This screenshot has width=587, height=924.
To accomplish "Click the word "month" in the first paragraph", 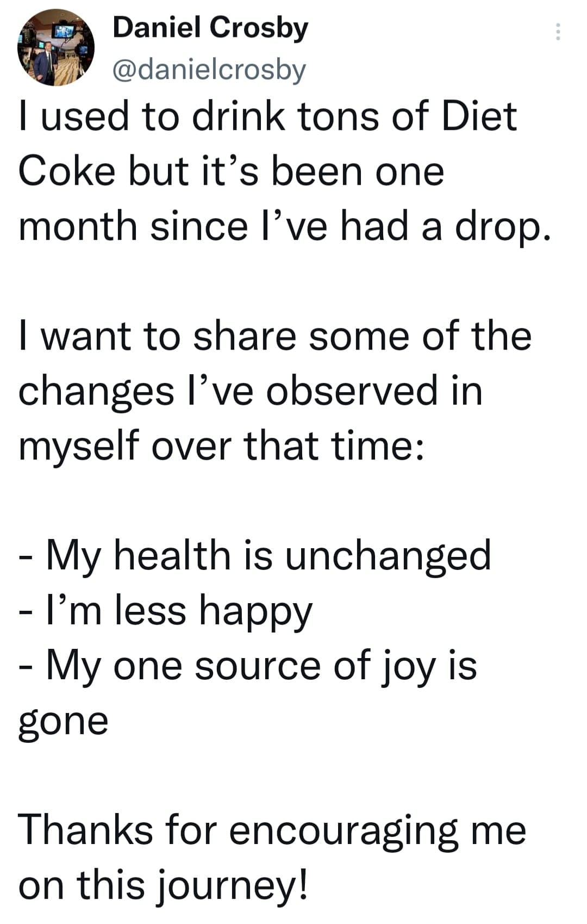I will (77, 226).
